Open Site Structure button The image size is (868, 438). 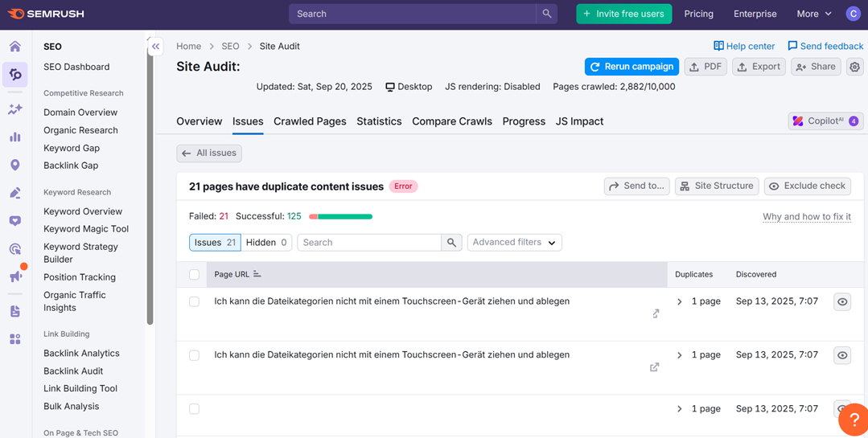717,186
